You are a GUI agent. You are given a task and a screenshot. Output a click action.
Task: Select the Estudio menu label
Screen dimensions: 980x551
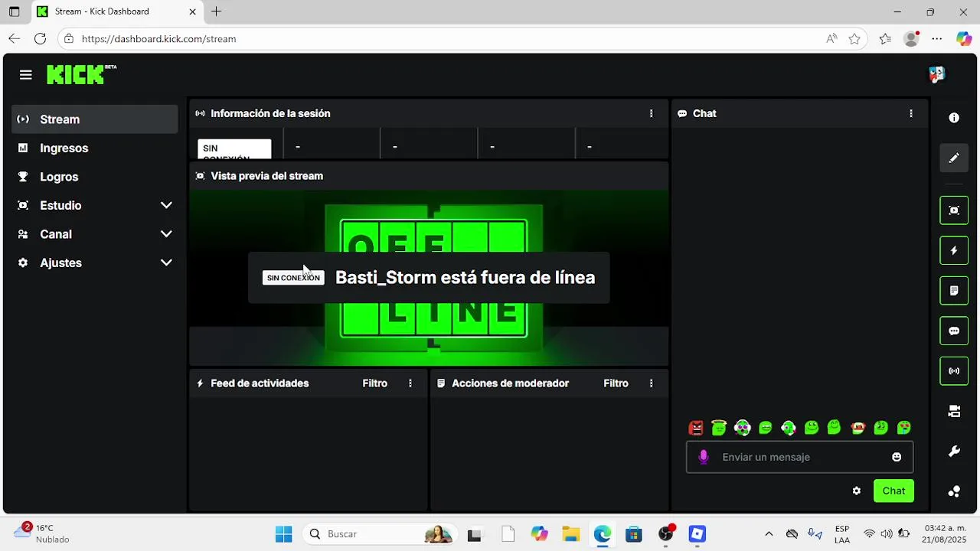pos(60,205)
